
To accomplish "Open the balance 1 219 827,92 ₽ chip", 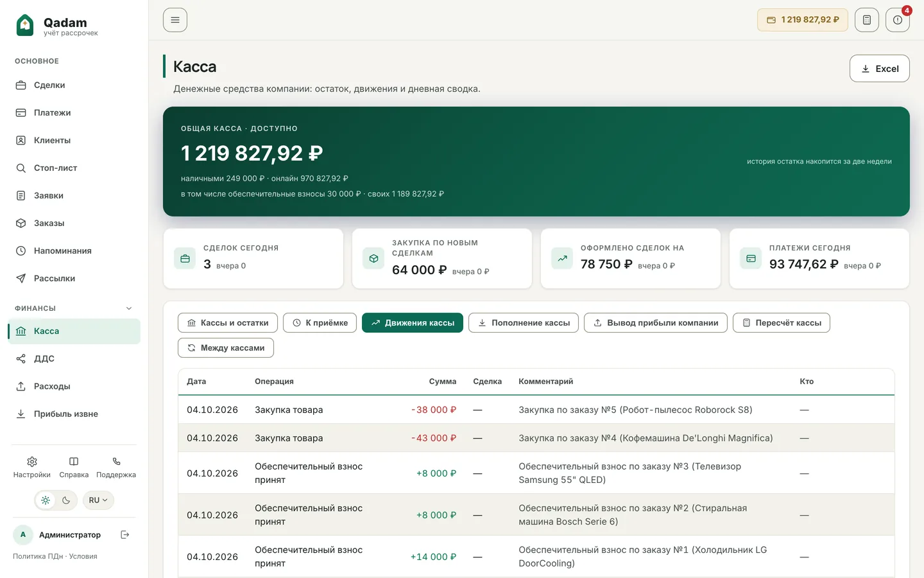I will [802, 20].
